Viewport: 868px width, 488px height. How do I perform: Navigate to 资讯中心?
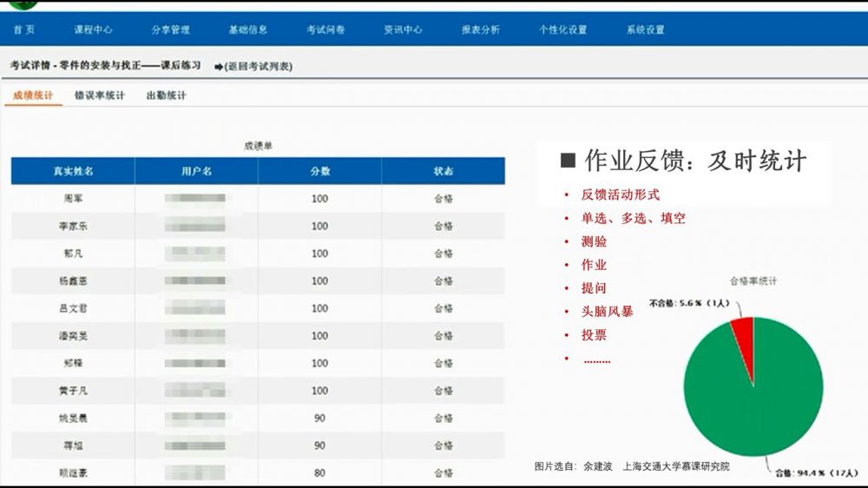pyautogui.click(x=403, y=30)
